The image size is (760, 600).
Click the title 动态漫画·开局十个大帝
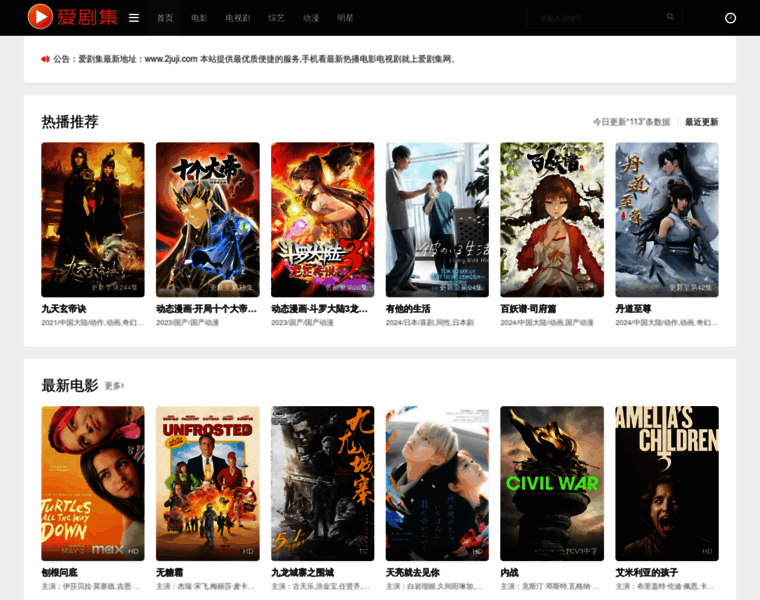206,309
